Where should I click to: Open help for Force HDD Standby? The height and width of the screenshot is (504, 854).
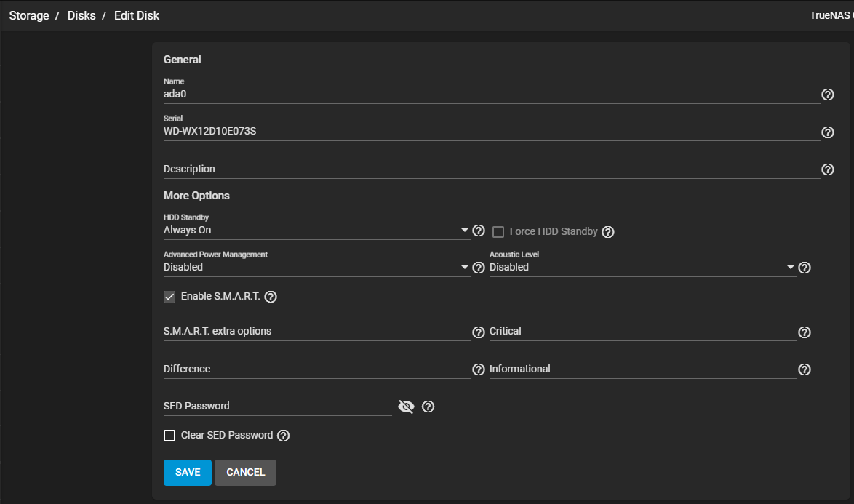(608, 232)
